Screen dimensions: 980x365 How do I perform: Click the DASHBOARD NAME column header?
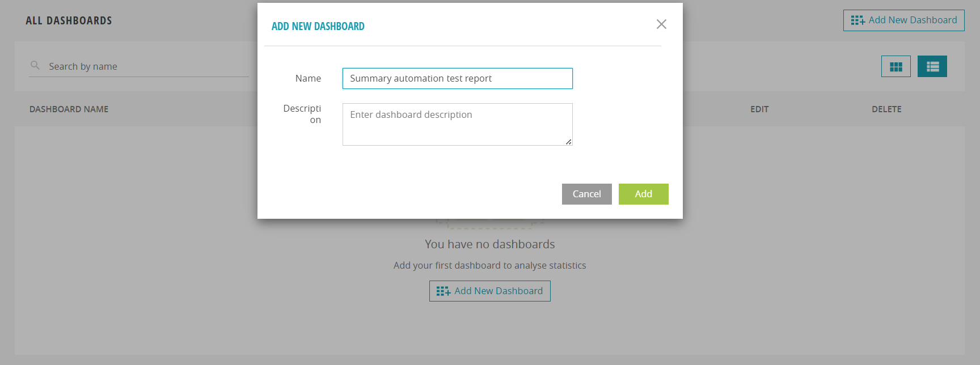69,109
